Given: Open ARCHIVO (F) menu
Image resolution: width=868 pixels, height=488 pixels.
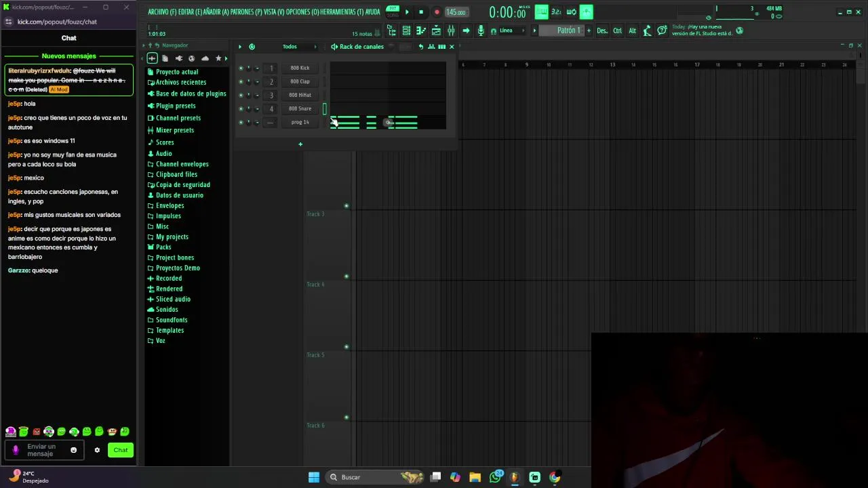Looking at the screenshot, I should pos(161,12).
